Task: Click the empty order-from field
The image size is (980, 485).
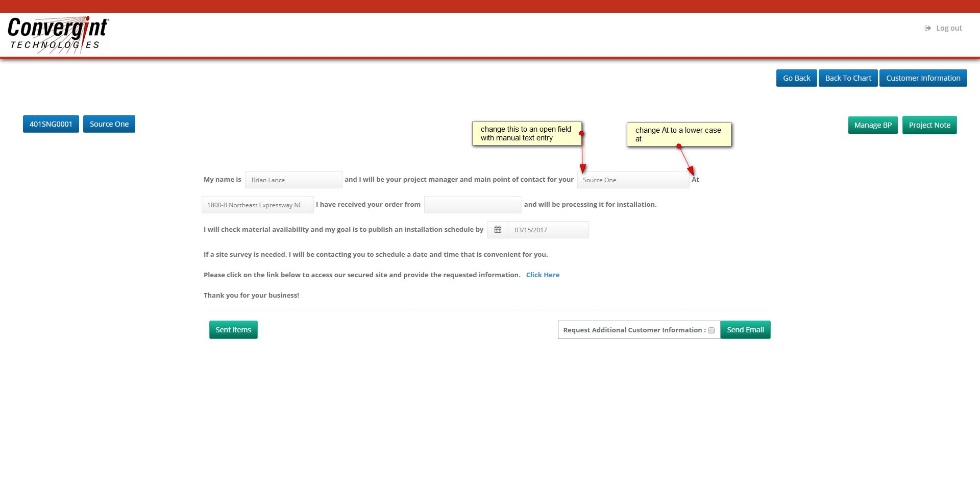Action: (473, 205)
